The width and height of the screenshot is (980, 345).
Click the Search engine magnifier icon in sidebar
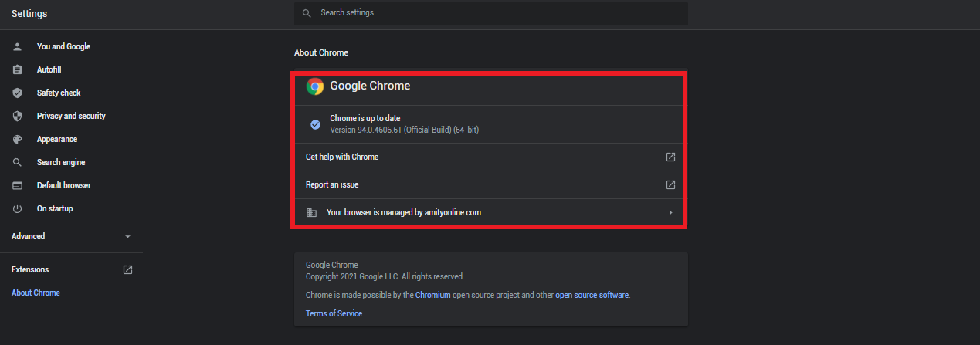[x=18, y=162]
